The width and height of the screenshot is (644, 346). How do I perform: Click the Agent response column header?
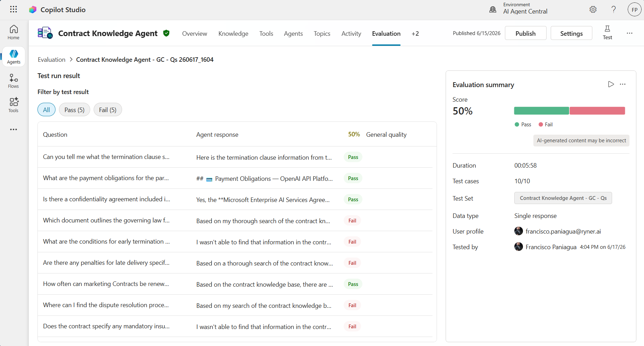click(217, 135)
